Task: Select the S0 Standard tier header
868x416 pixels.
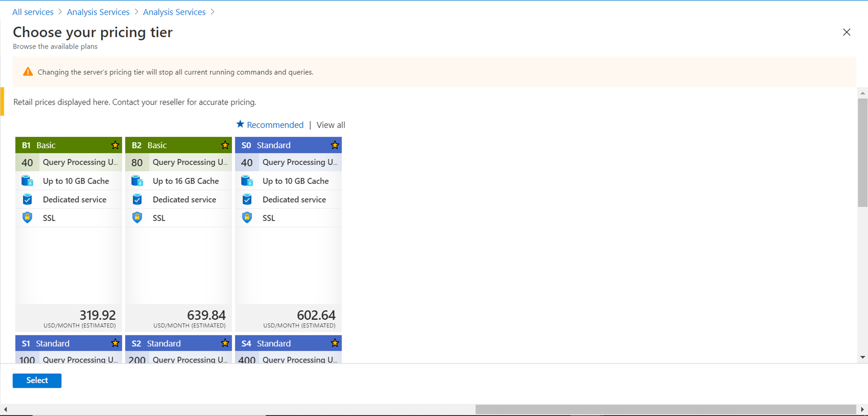Action: click(x=288, y=145)
